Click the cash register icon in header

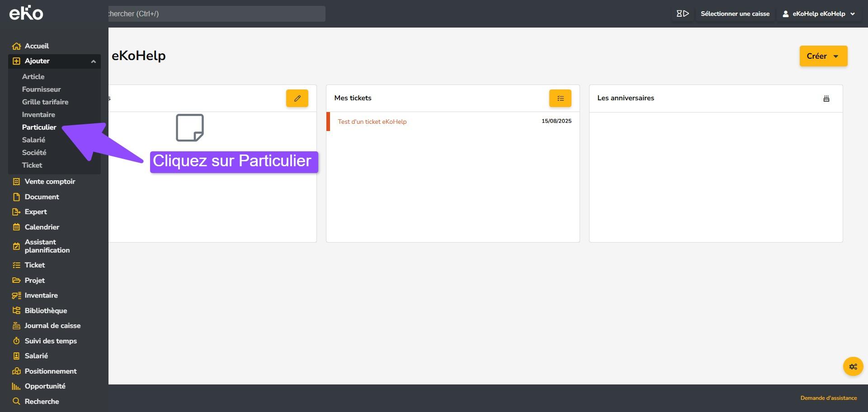click(682, 14)
